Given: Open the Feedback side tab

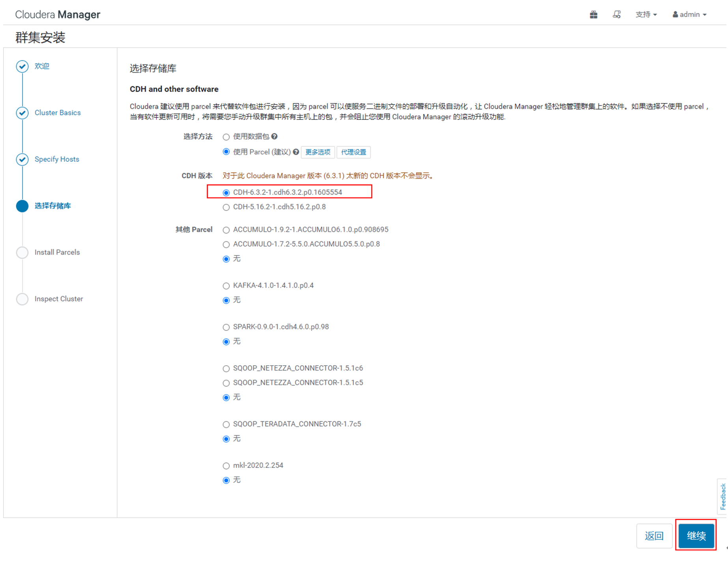Looking at the screenshot, I should tap(722, 497).
